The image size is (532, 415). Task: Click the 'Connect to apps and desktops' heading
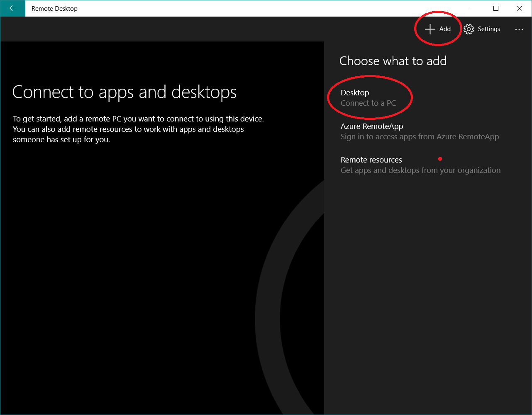pos(124,92)
